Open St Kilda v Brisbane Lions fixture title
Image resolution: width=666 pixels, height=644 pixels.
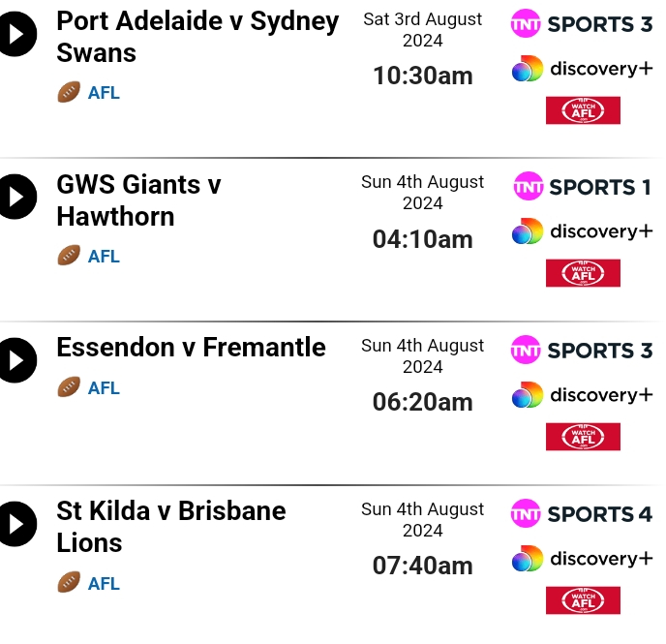pos(171,527)
